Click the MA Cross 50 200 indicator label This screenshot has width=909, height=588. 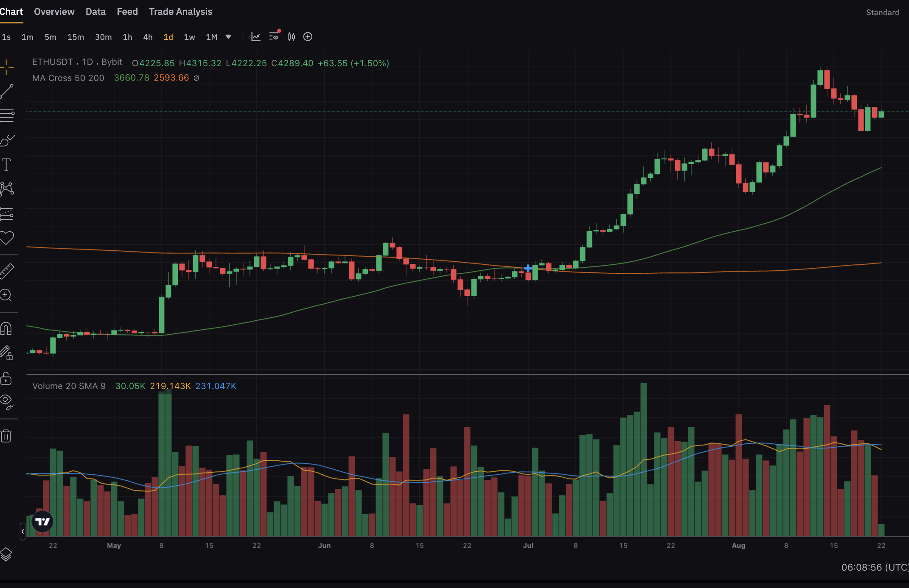point(68,78)
